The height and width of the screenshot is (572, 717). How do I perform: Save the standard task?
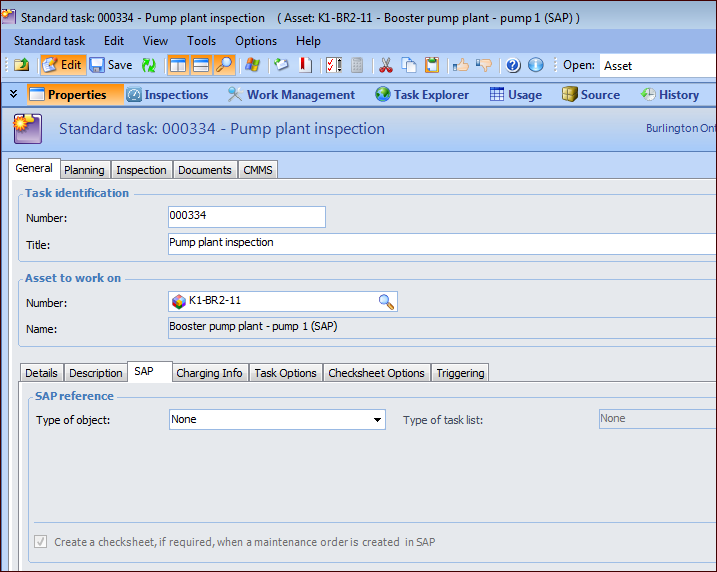111,65
